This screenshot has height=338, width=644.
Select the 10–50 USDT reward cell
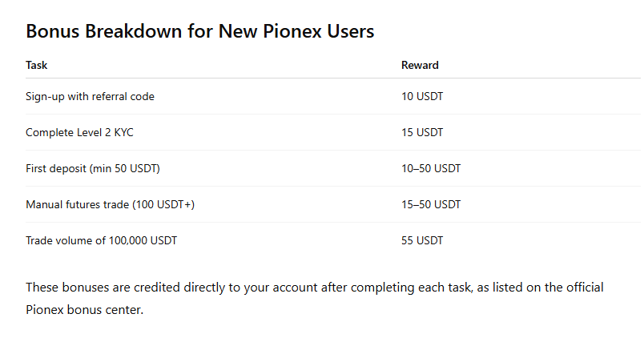431,168
